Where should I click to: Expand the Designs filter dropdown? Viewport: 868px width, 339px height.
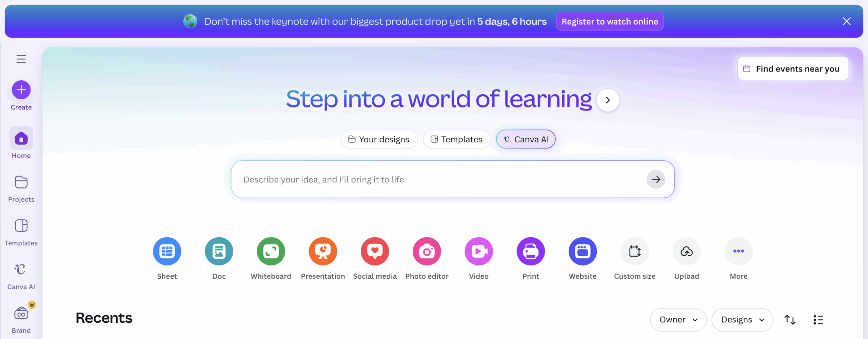pyautogui.click(x=742, y=320)
